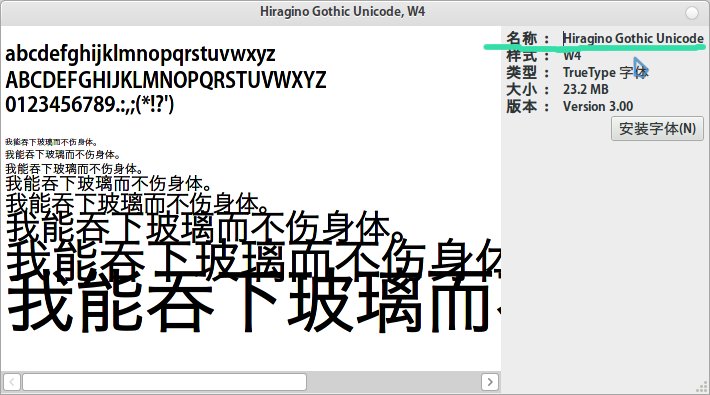Click the 名称 label
This screenshot has width=710, height=395.
(x=521, y=39)
